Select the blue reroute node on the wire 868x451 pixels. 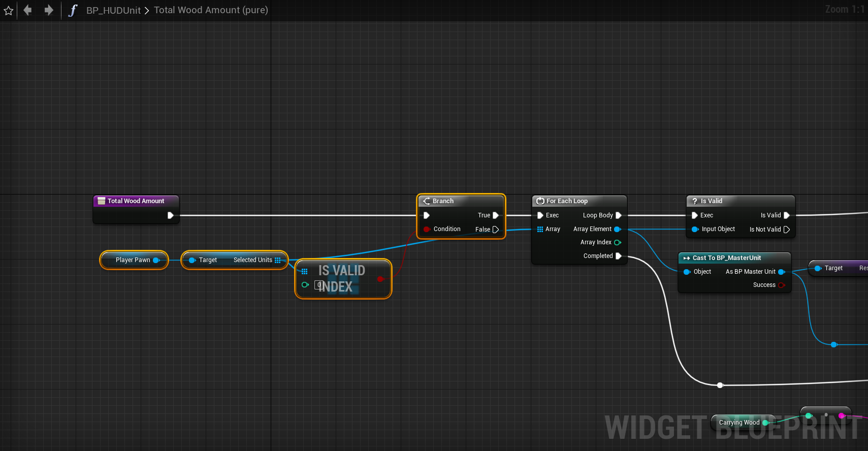[833, 345]
